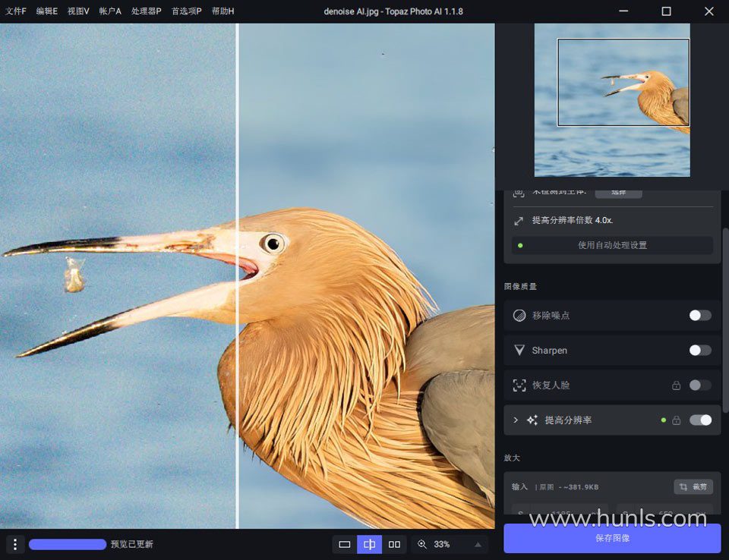Screen dimensions: 729x560
Task: Click the zoom magnifier icon
Action: point(422,544)
